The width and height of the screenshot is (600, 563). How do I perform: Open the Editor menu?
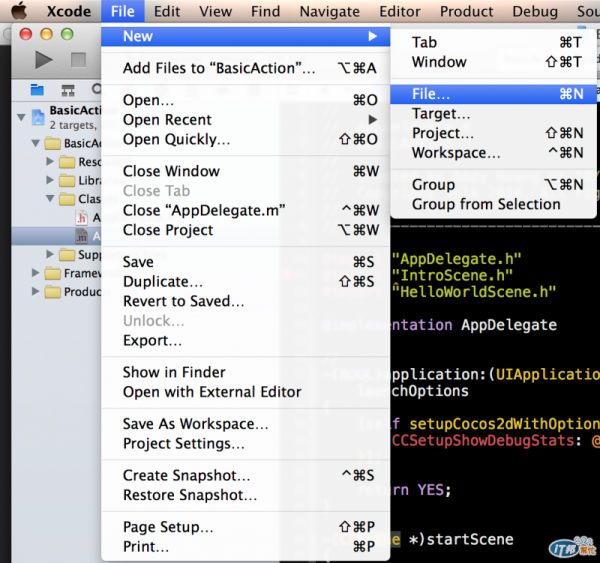[400, 11]
